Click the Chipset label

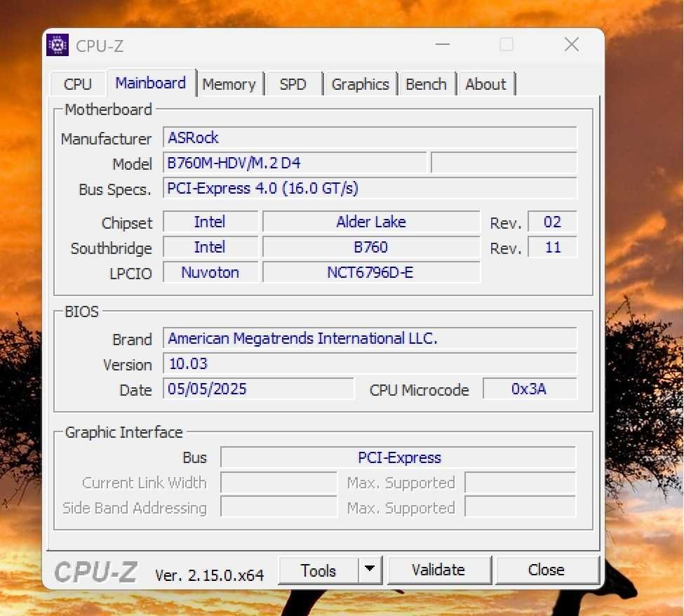(127, 223)
